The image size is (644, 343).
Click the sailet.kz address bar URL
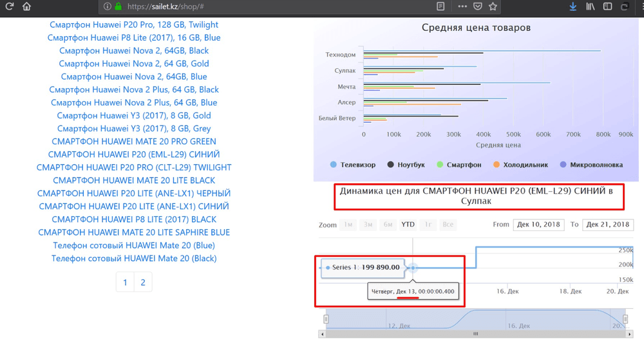point(166,6)
